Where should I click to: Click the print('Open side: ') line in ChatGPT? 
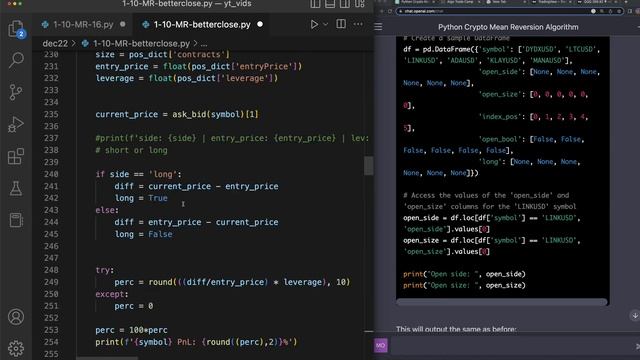point(464,274)
